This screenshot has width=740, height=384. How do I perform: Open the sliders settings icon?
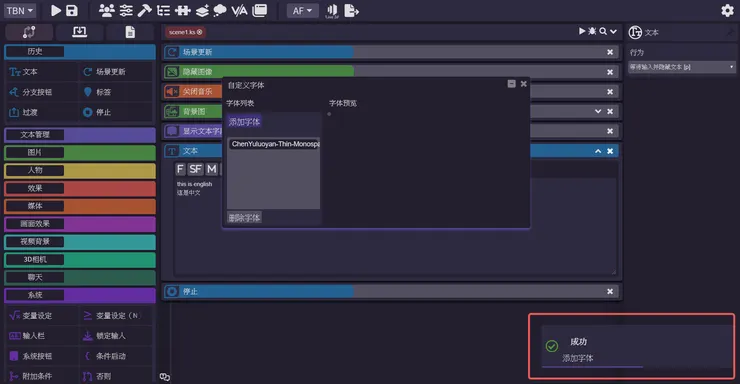click(126, 10)
